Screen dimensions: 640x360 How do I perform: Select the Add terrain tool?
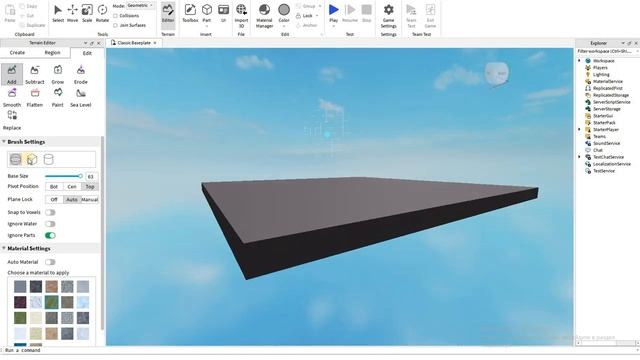pyautogui.click(x=12, y=74)
